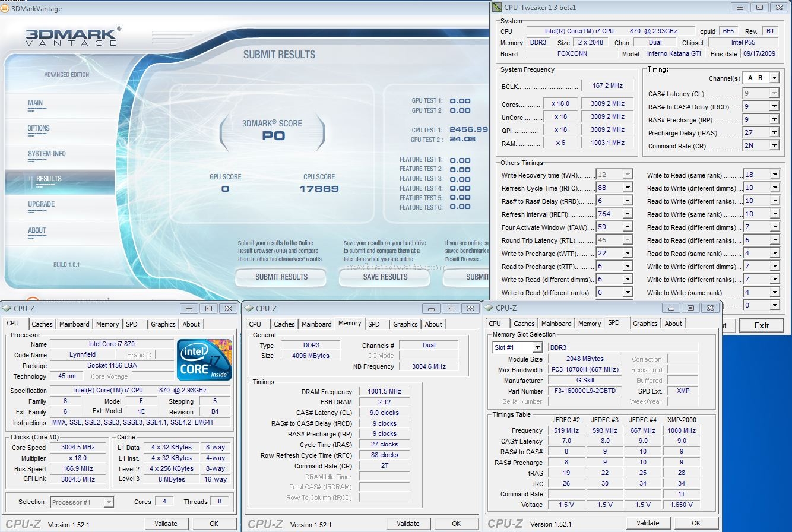The width and height of the screenshot is (792, 532).
Task: Click the NB Frequency value 3004.6 MHz
Action: coord(429,367)
